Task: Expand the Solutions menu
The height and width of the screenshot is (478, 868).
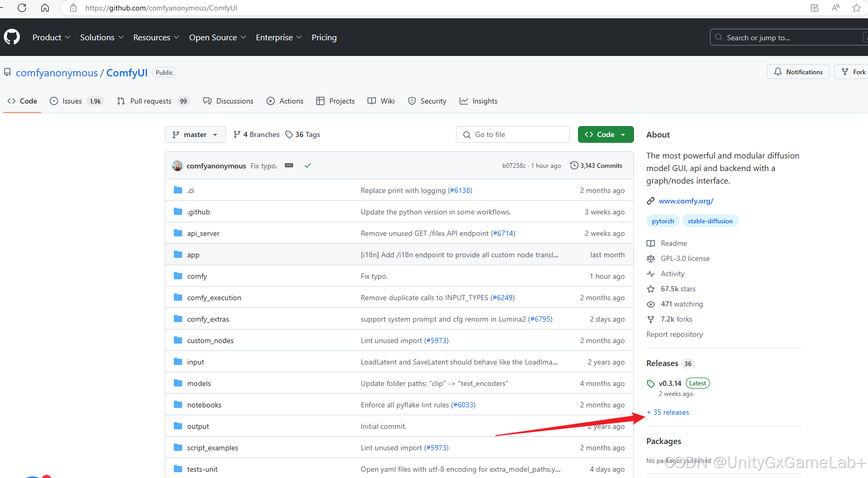Action: click(102, 37)
